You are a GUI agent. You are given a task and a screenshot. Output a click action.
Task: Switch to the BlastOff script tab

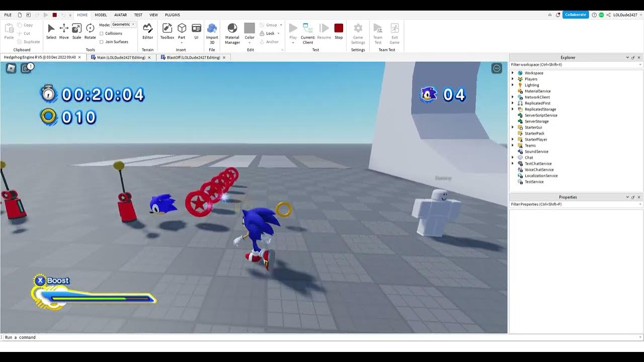pyautogui.click(x=193, y=58)
